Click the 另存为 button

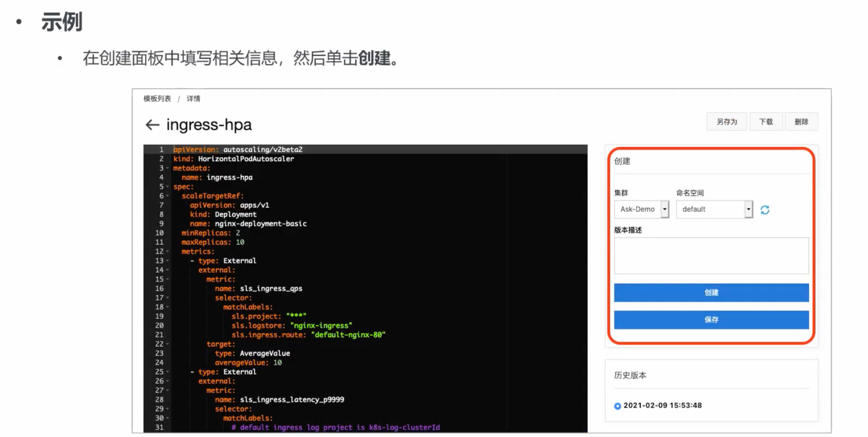(726, 122)
